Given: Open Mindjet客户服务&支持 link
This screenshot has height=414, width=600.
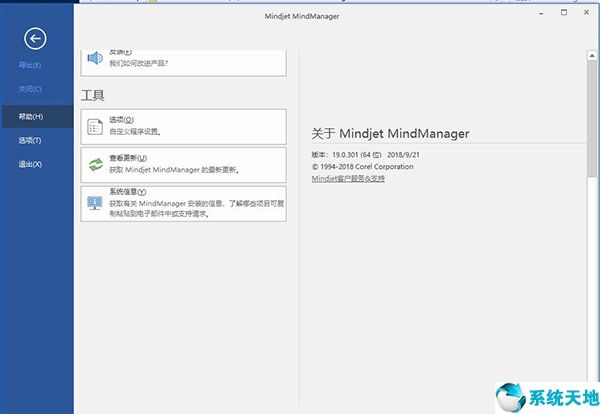Looking at the screenshot, I should (348, 178).
